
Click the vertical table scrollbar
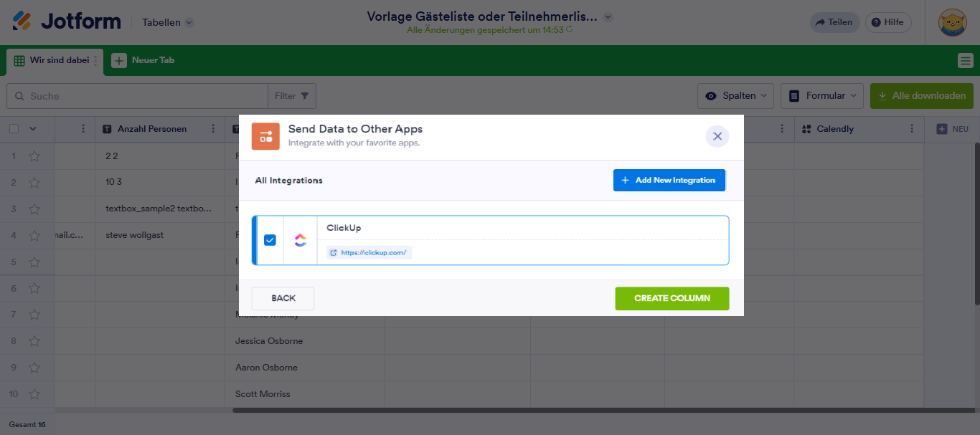click(977, 223)
